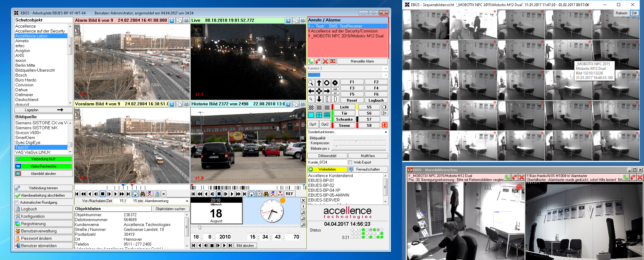Toggle the Video-Recherche button

(x=44, y=166)
